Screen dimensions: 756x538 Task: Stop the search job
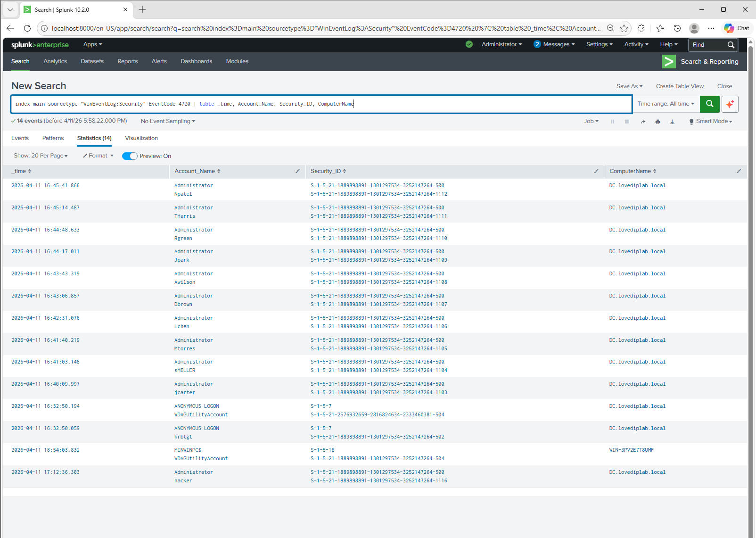(627, 122)
